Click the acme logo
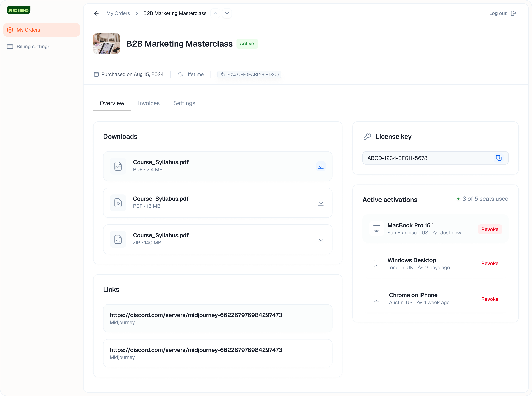This screenshot has height=396, width=532. pos(18,10)
